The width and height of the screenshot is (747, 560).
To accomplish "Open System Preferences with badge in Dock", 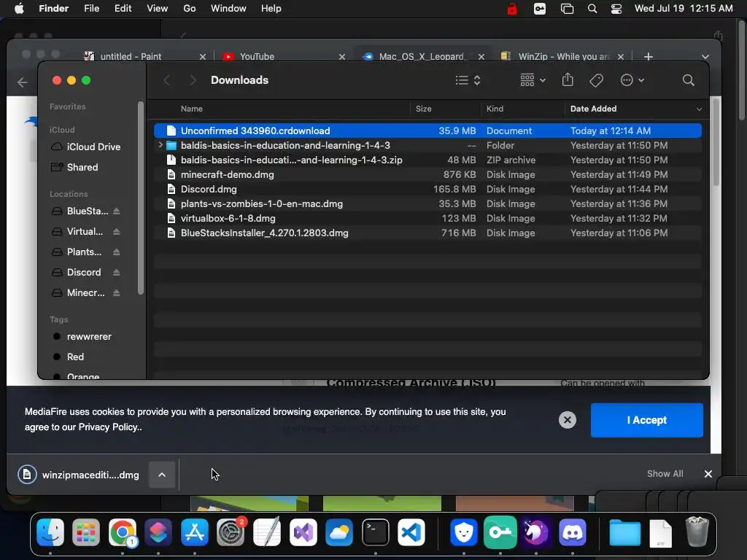I will click(x=231, y=532).
